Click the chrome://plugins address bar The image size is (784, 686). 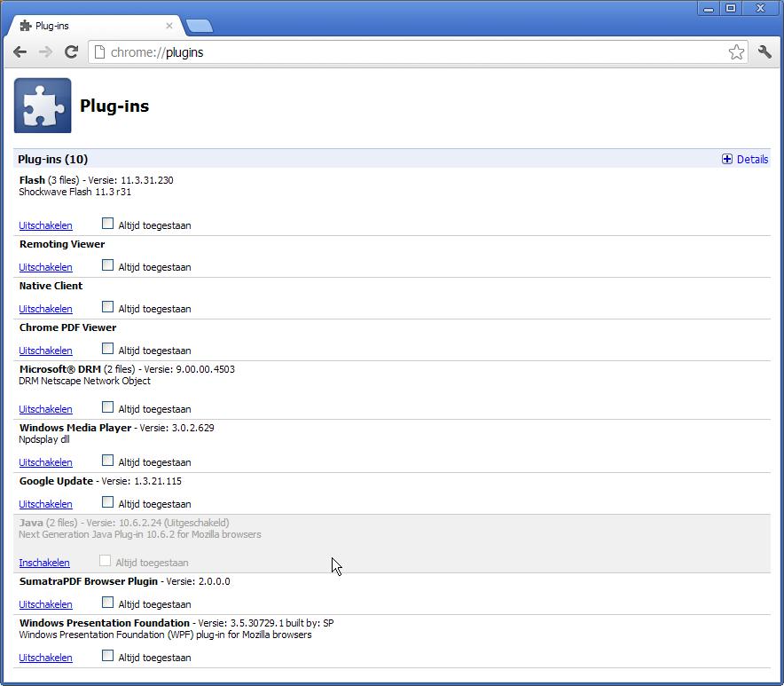(x=408, y=52)
